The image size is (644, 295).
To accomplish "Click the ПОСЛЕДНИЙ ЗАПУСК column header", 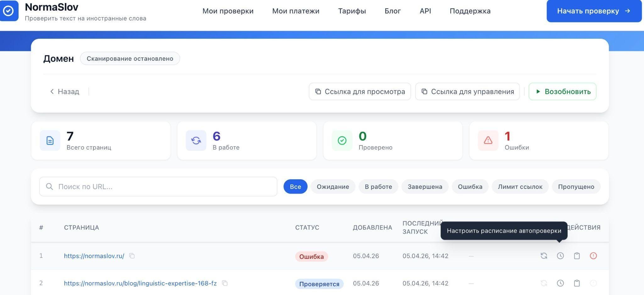I will 423,227.
